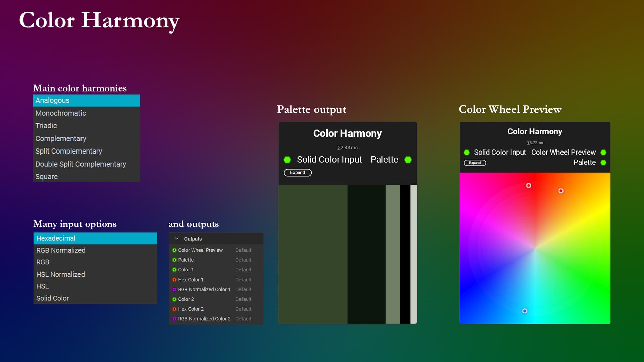Pick HSL Normalized input option

60,274
